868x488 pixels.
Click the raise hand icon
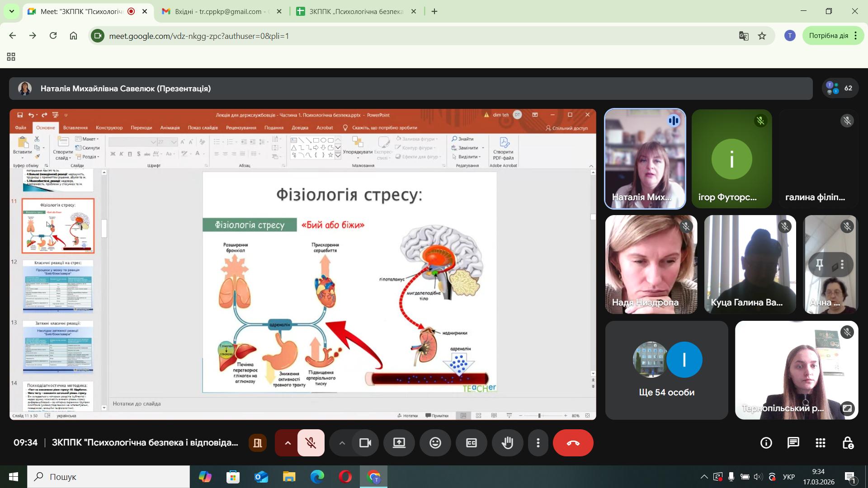click(507, 443)
